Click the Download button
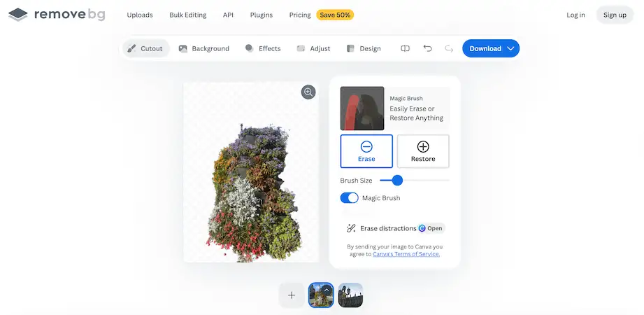644x315 pixels. point(491,48)
